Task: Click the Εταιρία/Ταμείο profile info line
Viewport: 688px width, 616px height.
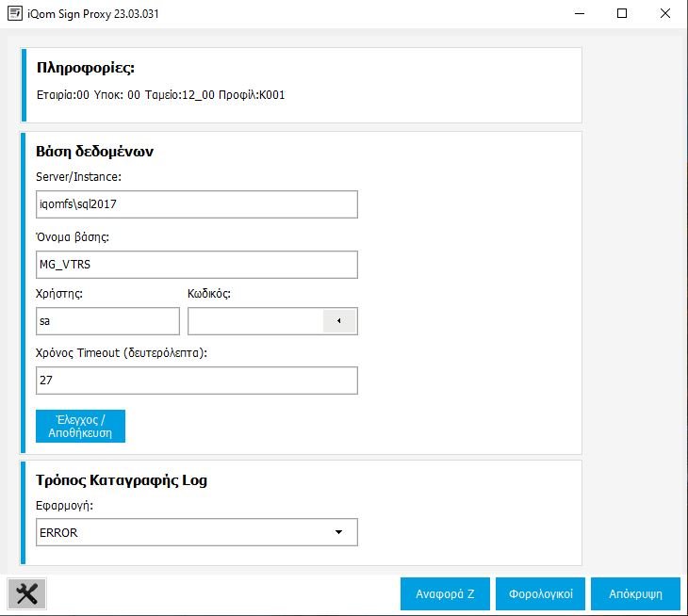Action: coord(160,95)
